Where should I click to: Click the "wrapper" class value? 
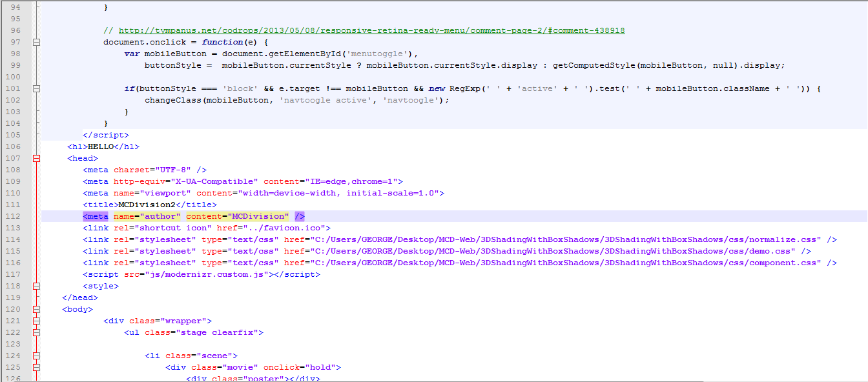pyautogui.click(x=183, y=321)
